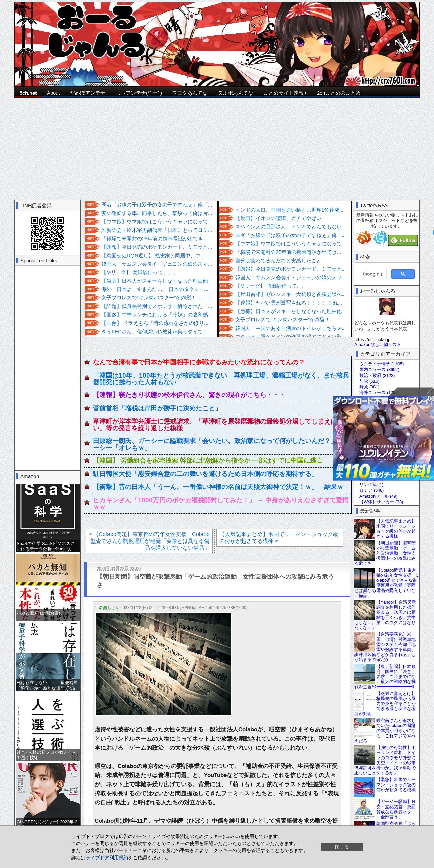434x868 pixels.
Task: Type-focus the Google search input field
Action: [x=373, y=274]
